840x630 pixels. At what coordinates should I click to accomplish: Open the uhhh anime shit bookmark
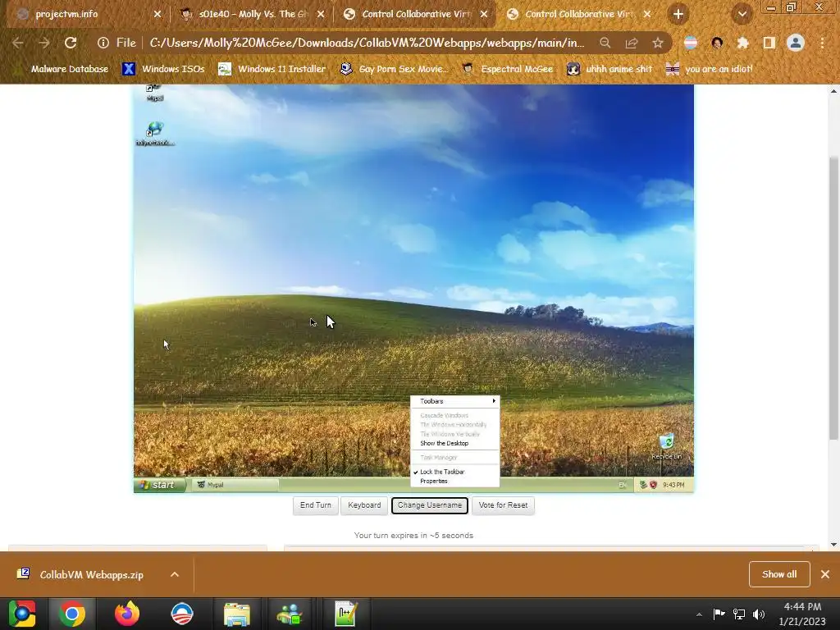point(609,69)
